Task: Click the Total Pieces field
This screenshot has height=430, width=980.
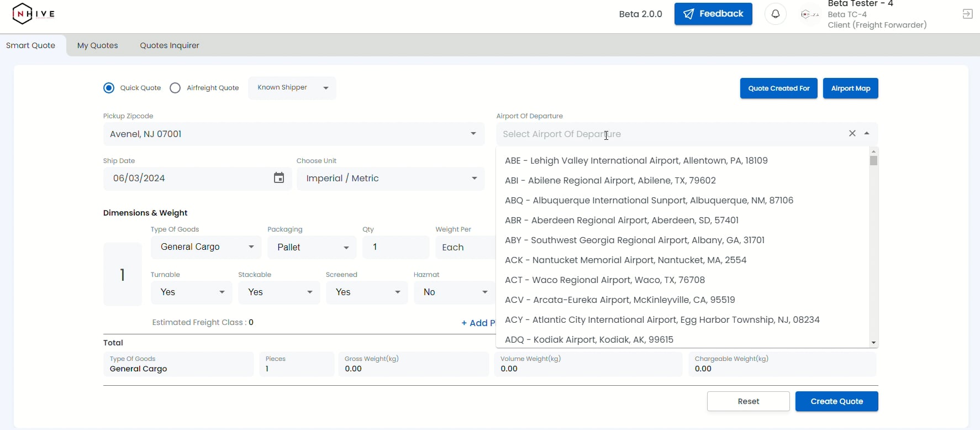Action: [297, 364]
